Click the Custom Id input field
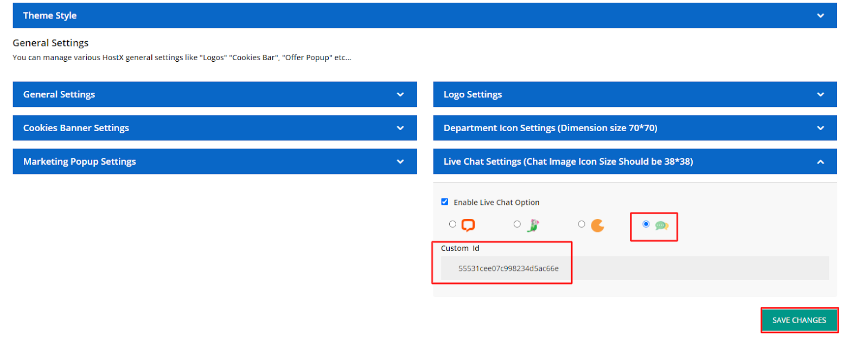The image size is (868, 342). point(635,268)
